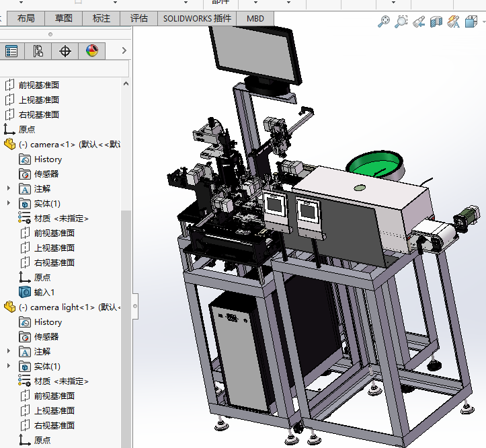Show more manager tabs with right chevron
This screenshot has height=448, width=486.
coord(125,50)
